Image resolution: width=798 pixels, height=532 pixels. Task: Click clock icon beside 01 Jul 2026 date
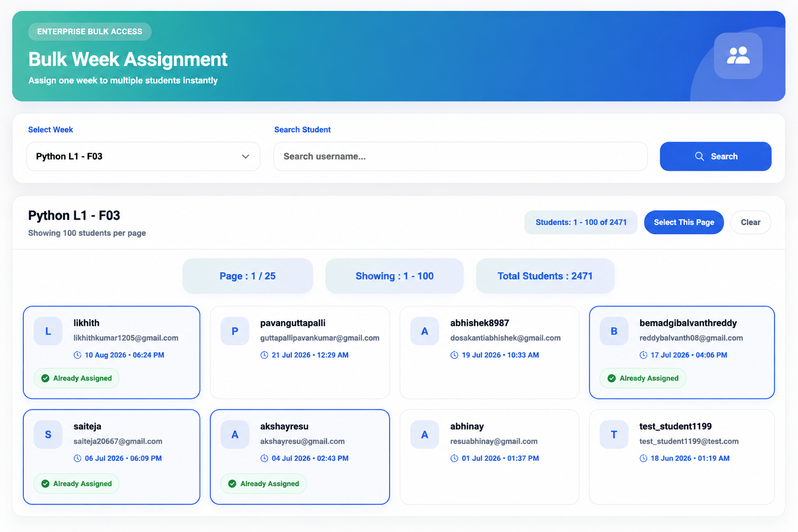tap(454, 459)
